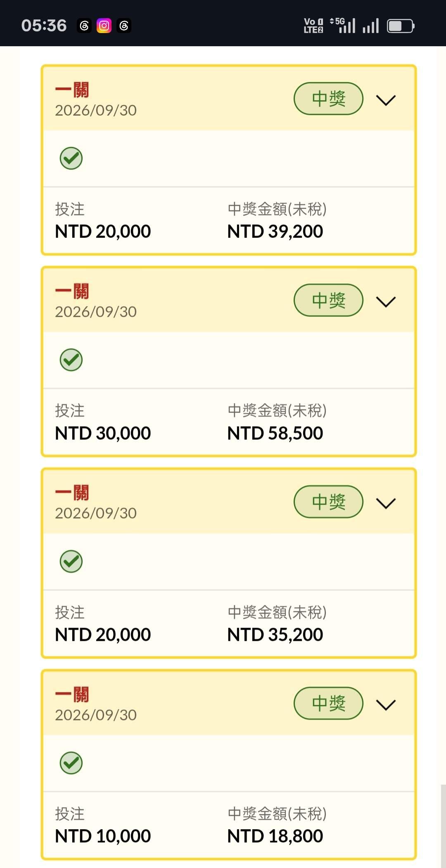
Task: Expand the card with NTD 39,200 winnings
Action: coord(386,100)
